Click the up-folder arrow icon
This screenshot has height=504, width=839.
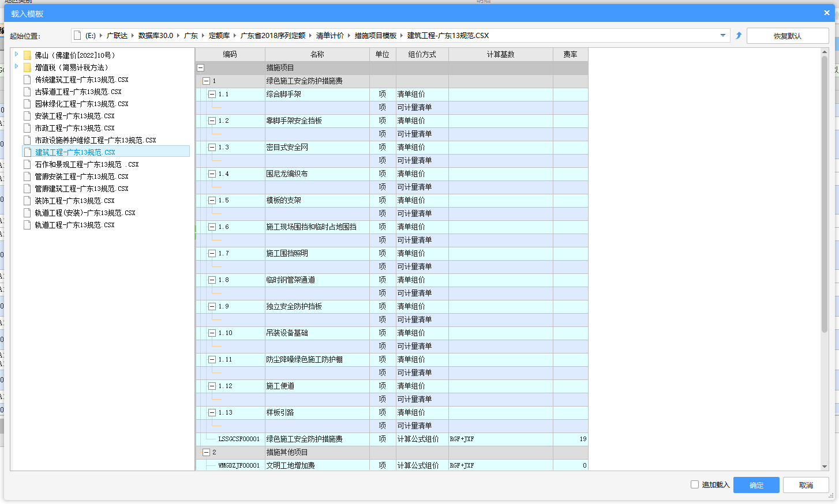pos(739,36)
